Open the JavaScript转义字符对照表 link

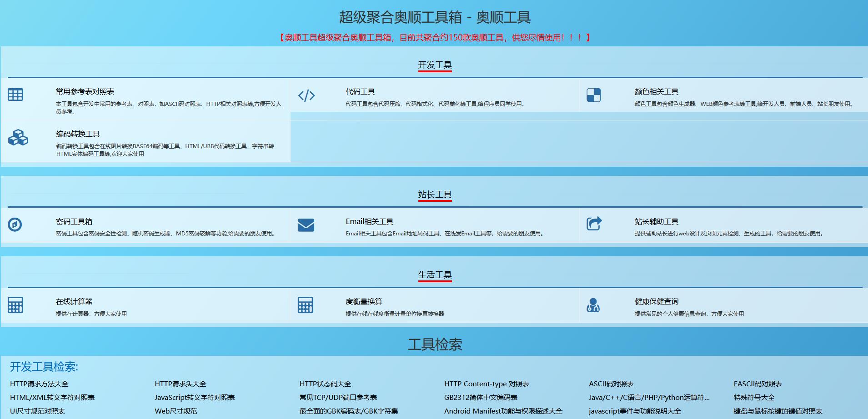pyautogui.click(x=195, y=397)
